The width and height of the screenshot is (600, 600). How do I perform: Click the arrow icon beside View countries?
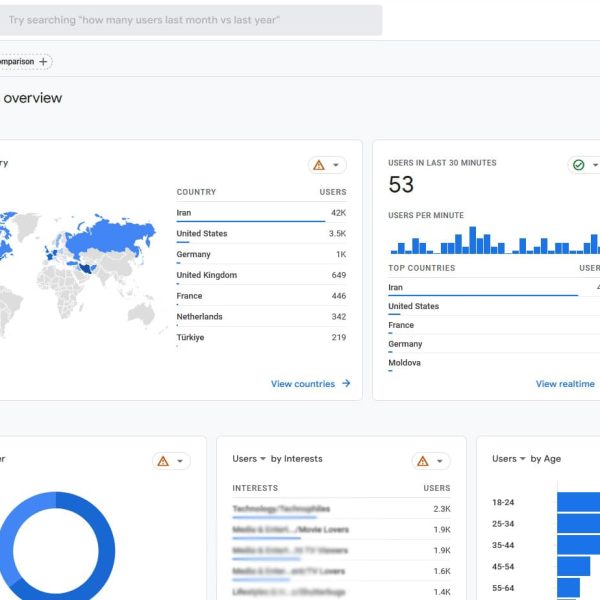tap(346, 384)
